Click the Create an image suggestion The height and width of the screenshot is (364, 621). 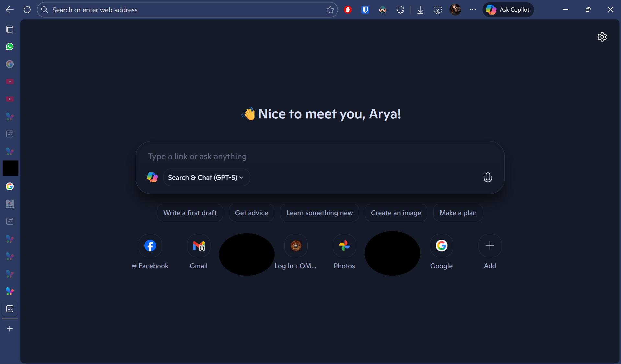click(x=396, y=213)
